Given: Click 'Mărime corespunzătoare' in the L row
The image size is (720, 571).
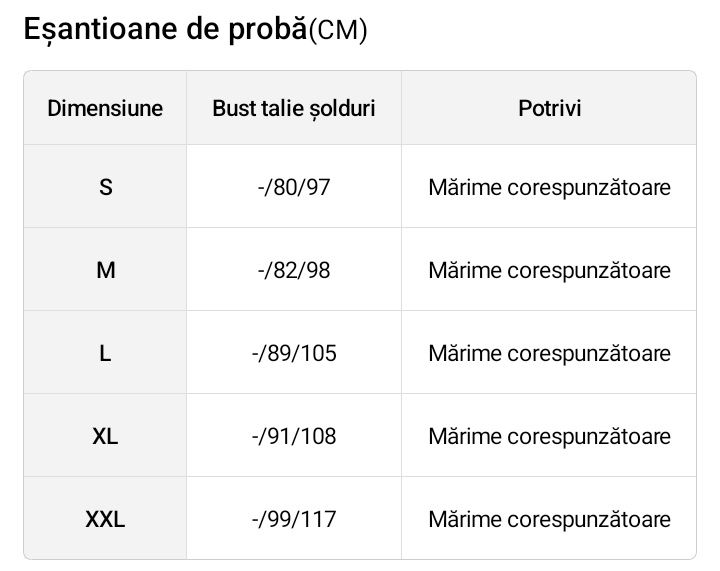Looking at the screenshot, I should tap(549, 353).
